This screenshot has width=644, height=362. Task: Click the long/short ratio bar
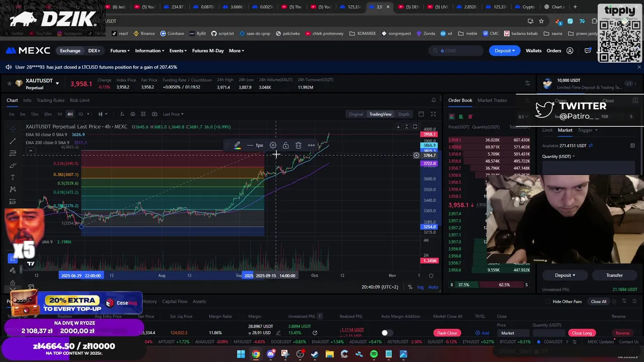(488, 285)
